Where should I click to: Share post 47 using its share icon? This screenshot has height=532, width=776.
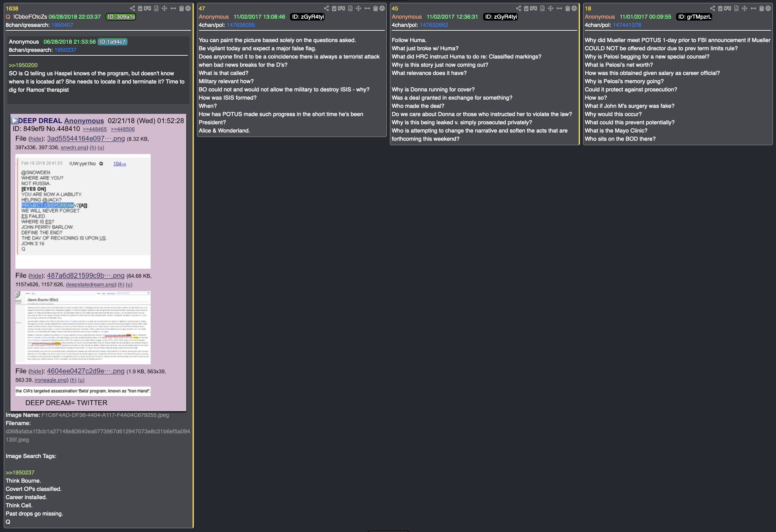327,8
